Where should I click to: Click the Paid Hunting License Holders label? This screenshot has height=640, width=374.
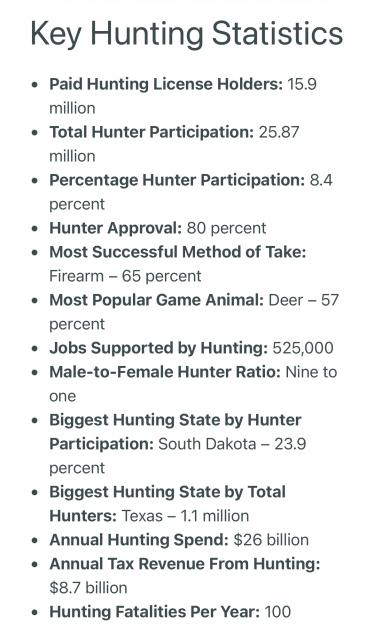tap(166, 84)
